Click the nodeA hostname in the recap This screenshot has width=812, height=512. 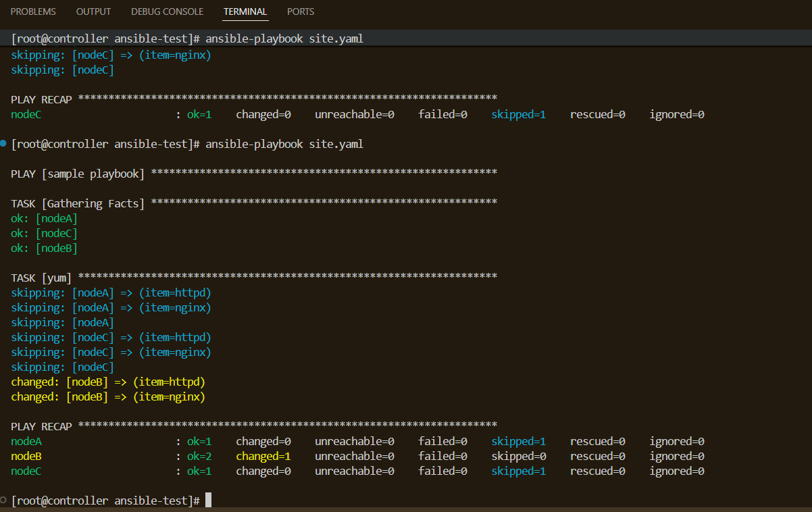click(26, 441)
